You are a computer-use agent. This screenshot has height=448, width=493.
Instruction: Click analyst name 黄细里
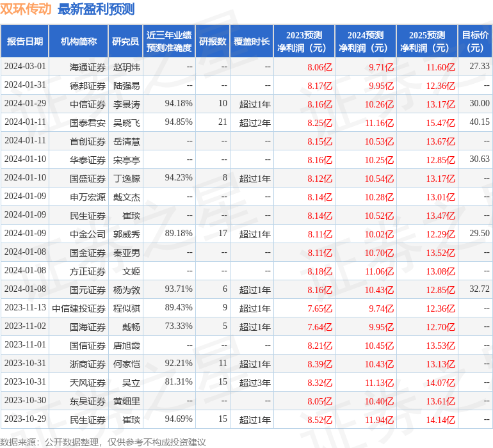click(126, 401)
